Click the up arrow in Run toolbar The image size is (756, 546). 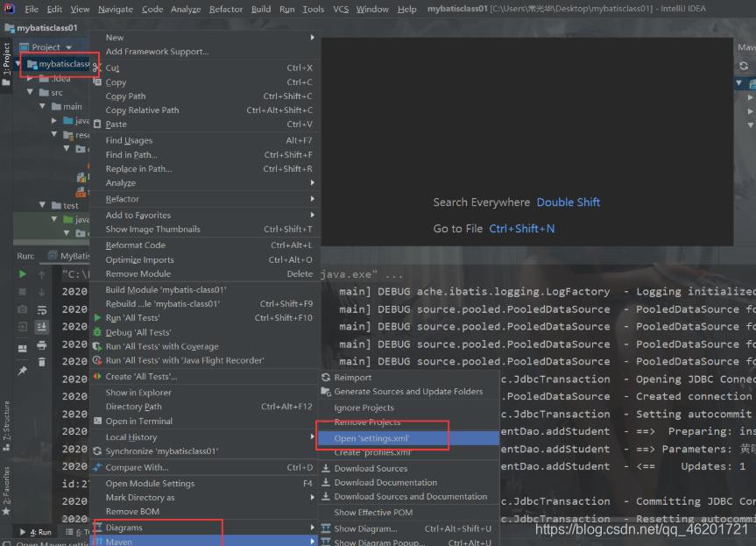pyautogui.click(x=42, y=274)
